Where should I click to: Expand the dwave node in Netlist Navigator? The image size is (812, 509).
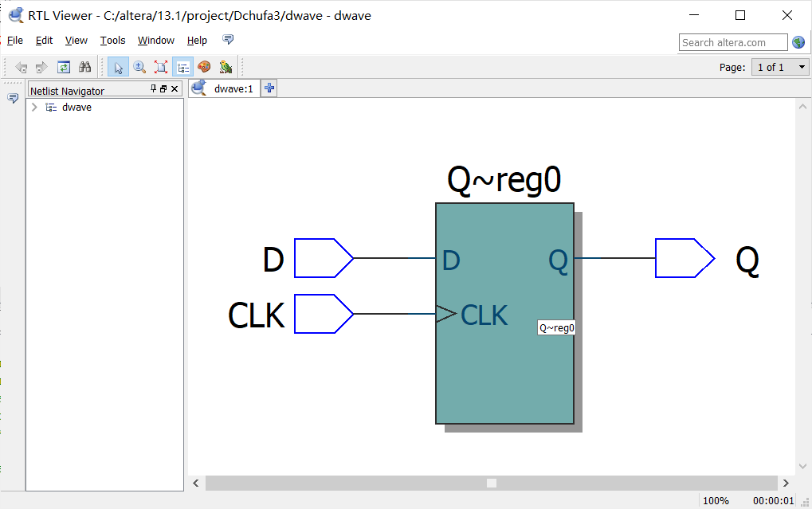tap(33, 107)
